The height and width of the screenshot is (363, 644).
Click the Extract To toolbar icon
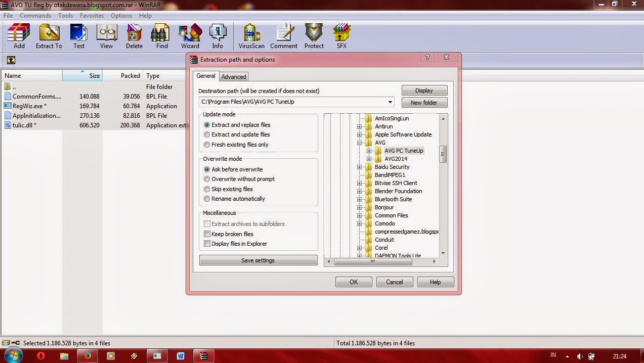tap(49, 36)
